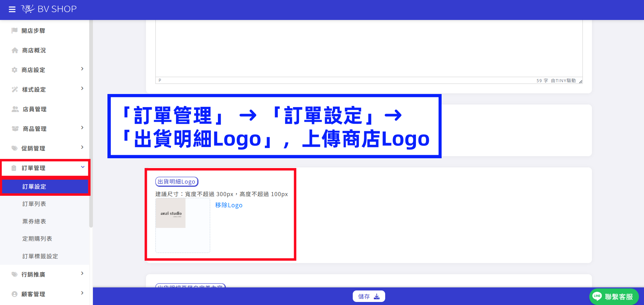Open 促銷管理 menu label
Viewport: 644px width, 305px height.
point(33,148)
